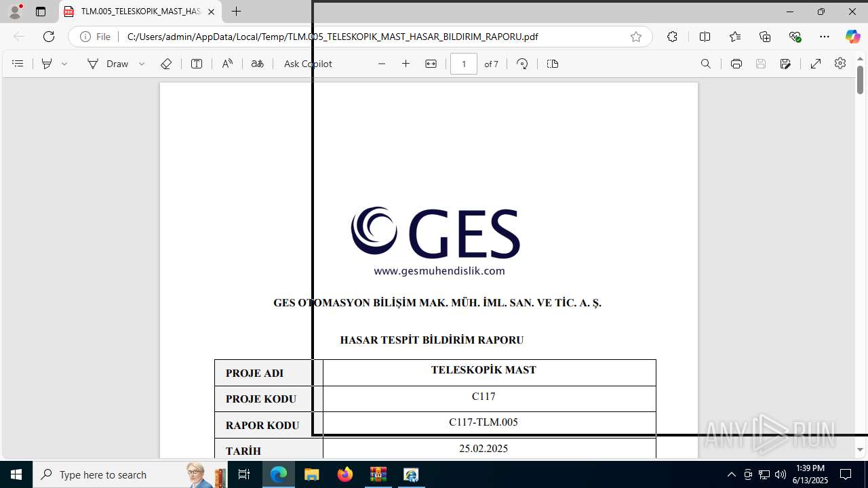Image resolution: width=868 pixels, height=488 pixels.
Task: Click the vertical scrollbar thumb
Action: [x=860, y=80]
